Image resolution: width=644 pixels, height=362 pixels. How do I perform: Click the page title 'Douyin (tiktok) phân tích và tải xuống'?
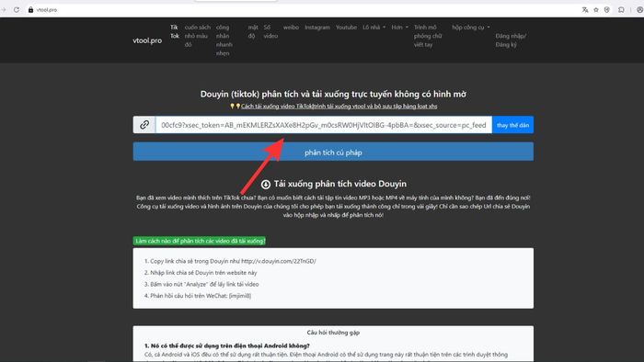[333, 94]
